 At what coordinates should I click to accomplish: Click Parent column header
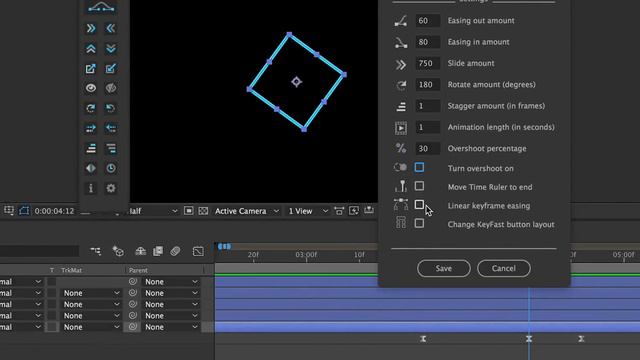[138, 270]
